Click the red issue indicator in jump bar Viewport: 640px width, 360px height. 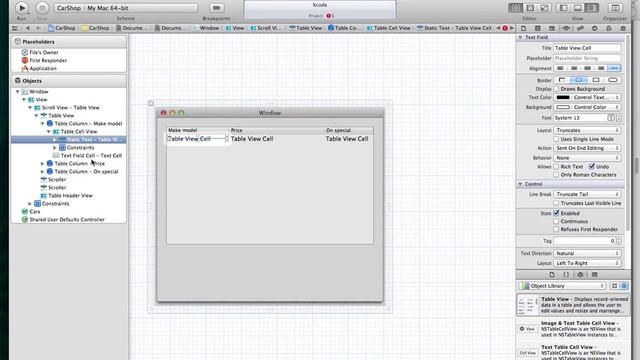pyautogui.click(x=505, y=28)
